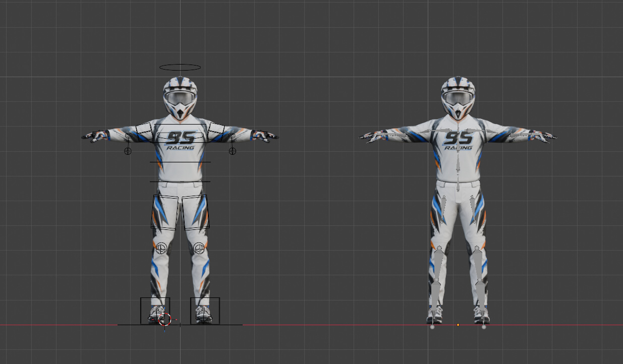Select the square foot control around the rigged rider's screen-left boot

[x=155, y=311]
